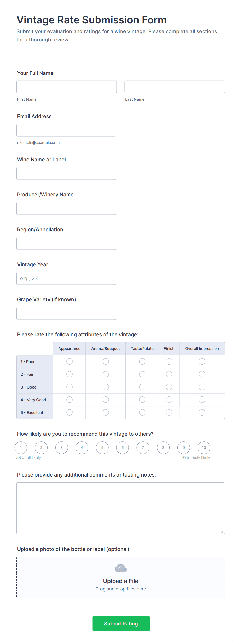Focus the Grape Variety input field
The image size is (239, 644).
(66, 313)
